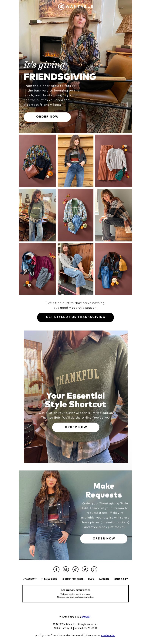Open My Account footer link
The image size is (151, 644).
[29, 579]
